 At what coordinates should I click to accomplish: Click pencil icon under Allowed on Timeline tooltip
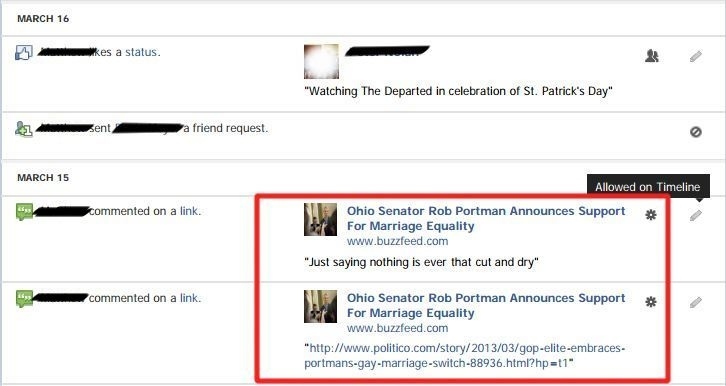pyautogui.click(x=695, y=215)
